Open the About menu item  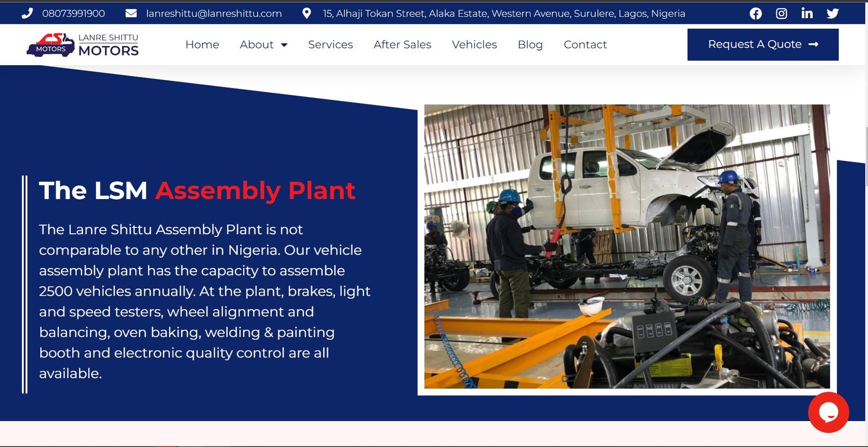257,44
